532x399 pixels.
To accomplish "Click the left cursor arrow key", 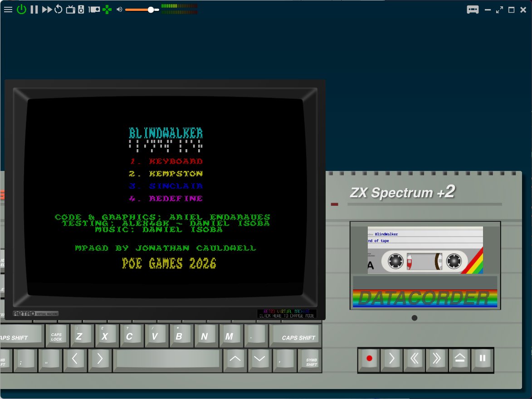I will tap(75, 360).
